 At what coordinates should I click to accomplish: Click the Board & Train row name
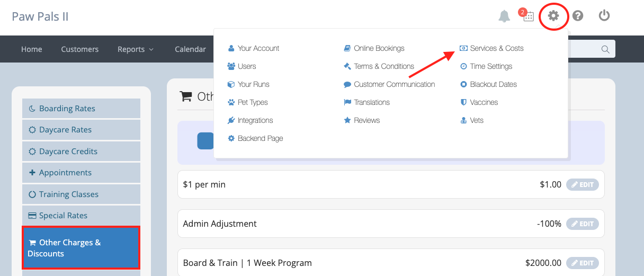pos(247,263)
